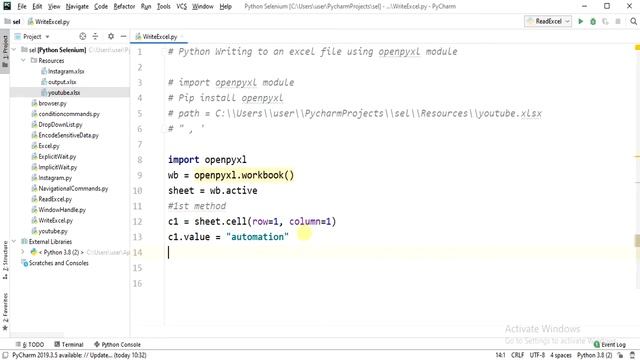640x360 pixels.
Task: Open the Edit menu
Action: point(37,7)
